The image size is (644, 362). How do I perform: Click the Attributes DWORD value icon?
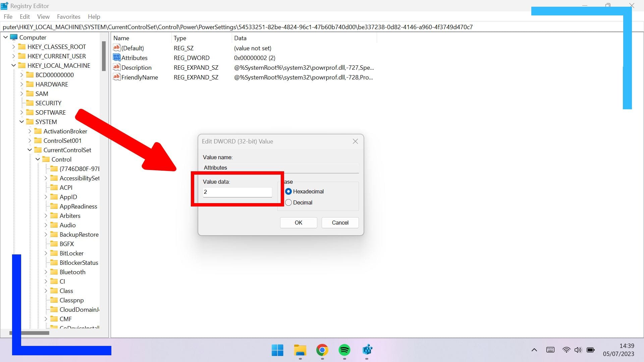pos(116,58)
